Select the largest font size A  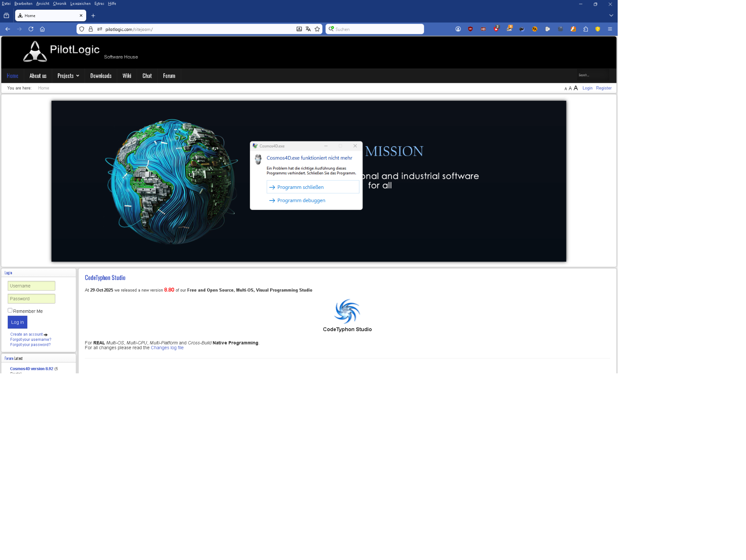tap(576, 88)
